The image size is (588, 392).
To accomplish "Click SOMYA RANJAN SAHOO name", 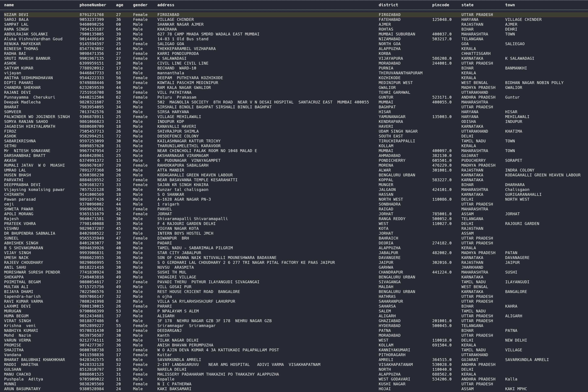I will (x=26, y=122).
